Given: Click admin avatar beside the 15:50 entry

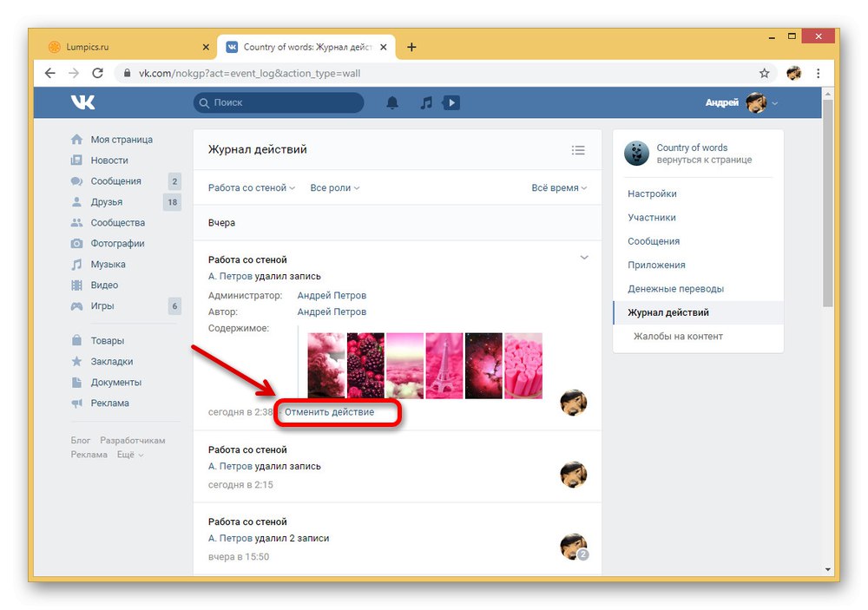Looking at the screenshot, I should [x=574, y=547].
